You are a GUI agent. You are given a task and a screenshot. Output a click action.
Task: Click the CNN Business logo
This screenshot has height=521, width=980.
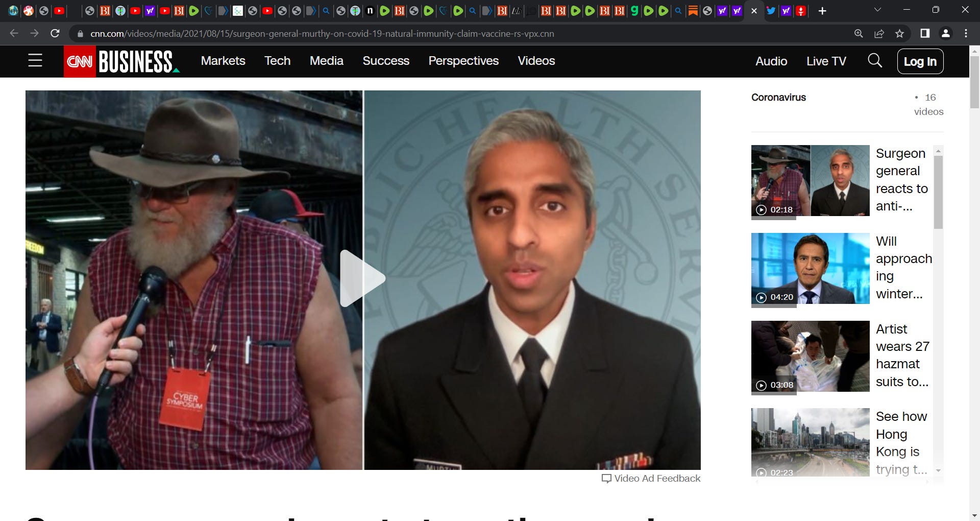(122, 61)
